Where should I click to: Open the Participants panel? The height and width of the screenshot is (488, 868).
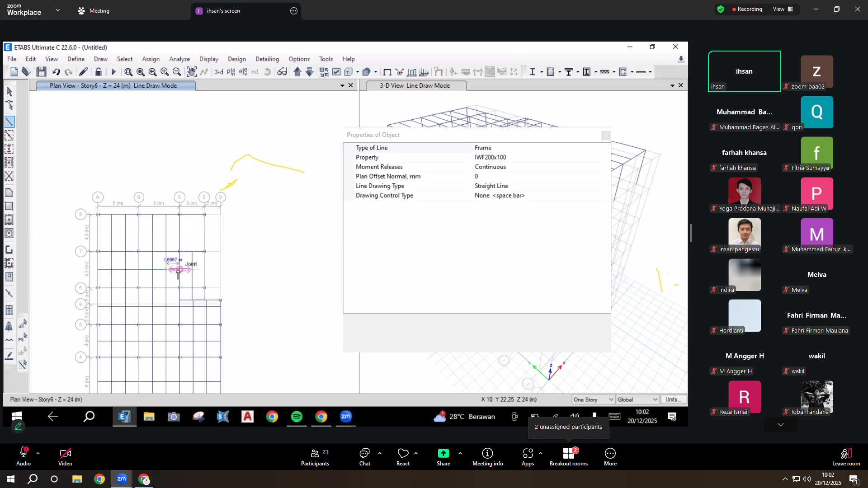(315, 456)
